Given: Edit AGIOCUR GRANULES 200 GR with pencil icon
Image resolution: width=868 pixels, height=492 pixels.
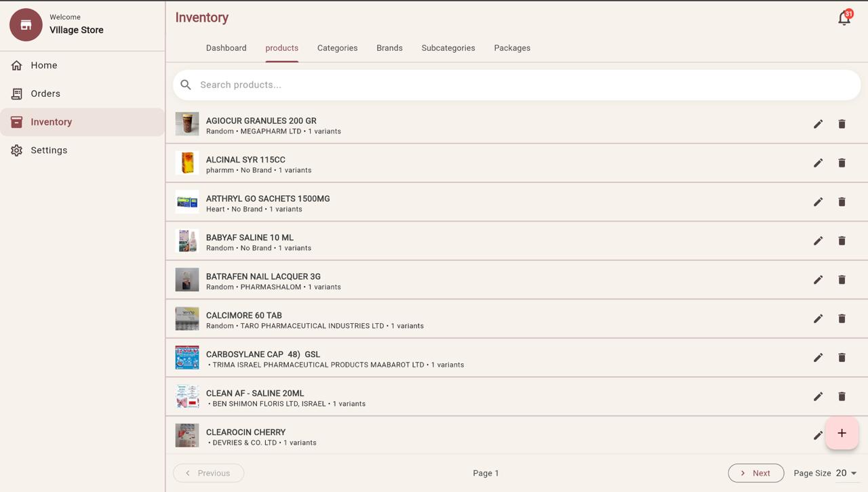Looking at the screenshot, I should coord(818,124).
